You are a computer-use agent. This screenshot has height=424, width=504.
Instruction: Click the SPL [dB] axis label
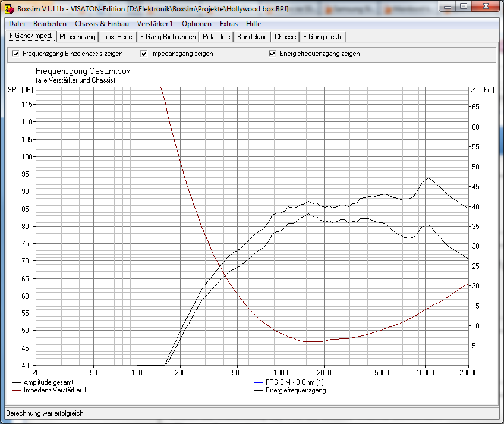[21, 90]
